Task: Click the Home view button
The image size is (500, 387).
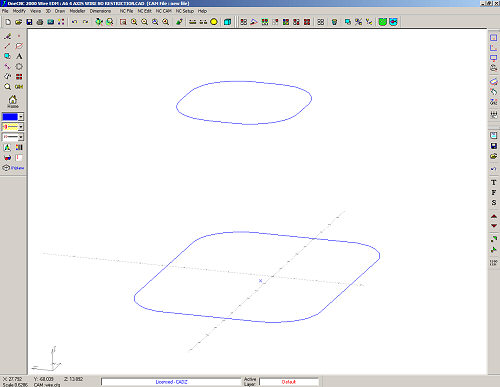Action: 13,101
